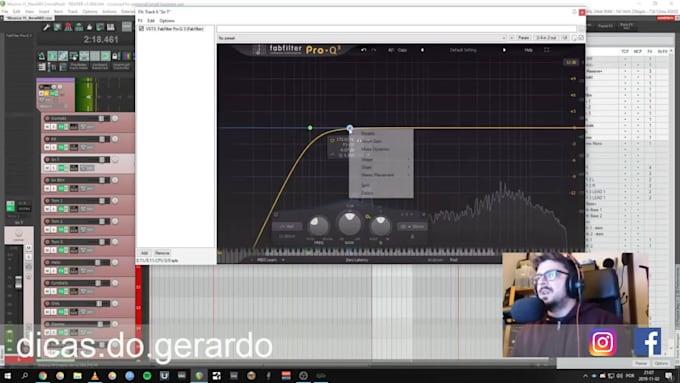
Task: Open the Bell shape dropdown in band panel
Action: coord(287,226)
